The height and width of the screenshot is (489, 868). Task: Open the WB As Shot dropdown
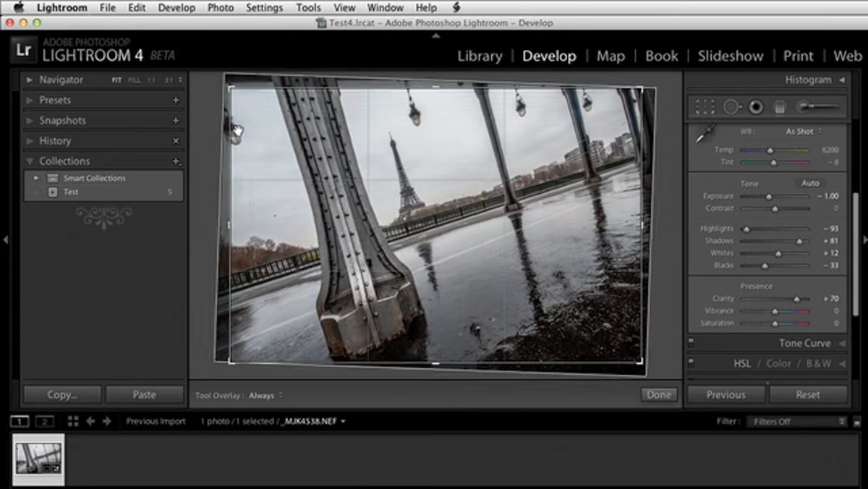[804, 132]
